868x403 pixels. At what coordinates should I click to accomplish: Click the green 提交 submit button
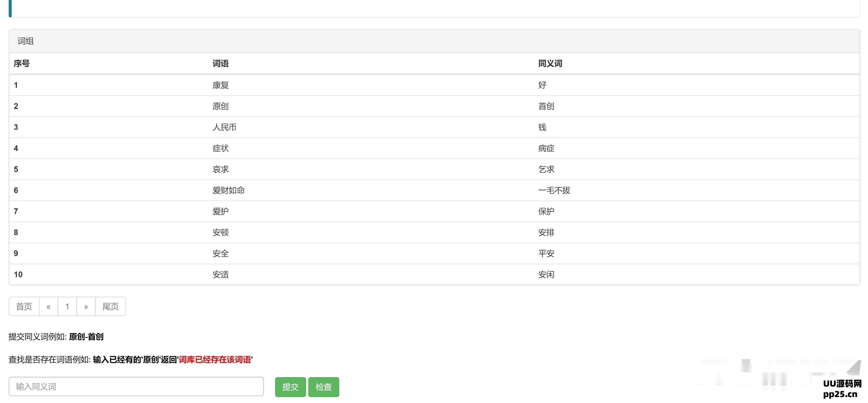point(290,387)
